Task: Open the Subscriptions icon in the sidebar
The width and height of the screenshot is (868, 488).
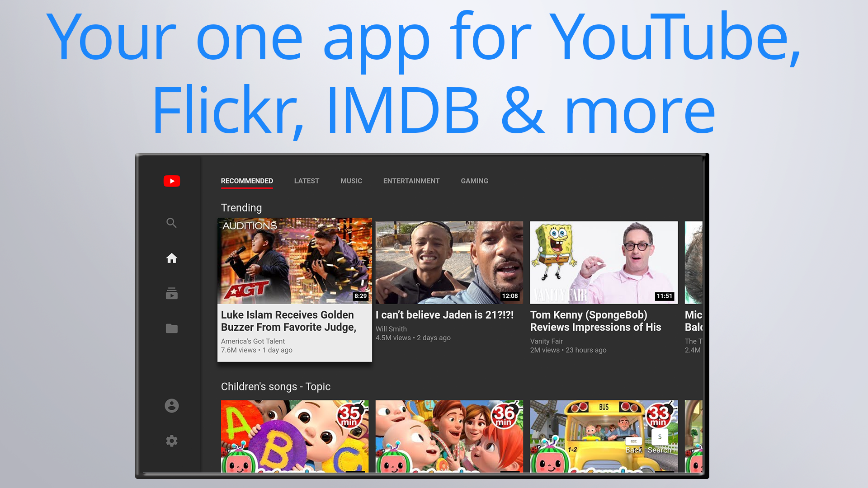Action: (x=171, y=294)
